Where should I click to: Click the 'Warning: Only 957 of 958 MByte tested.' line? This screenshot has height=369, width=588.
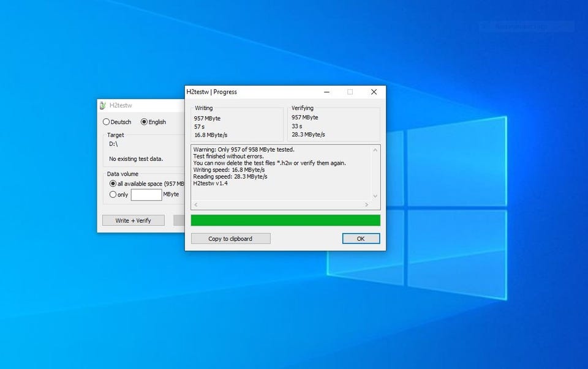[x=244, y=149]
